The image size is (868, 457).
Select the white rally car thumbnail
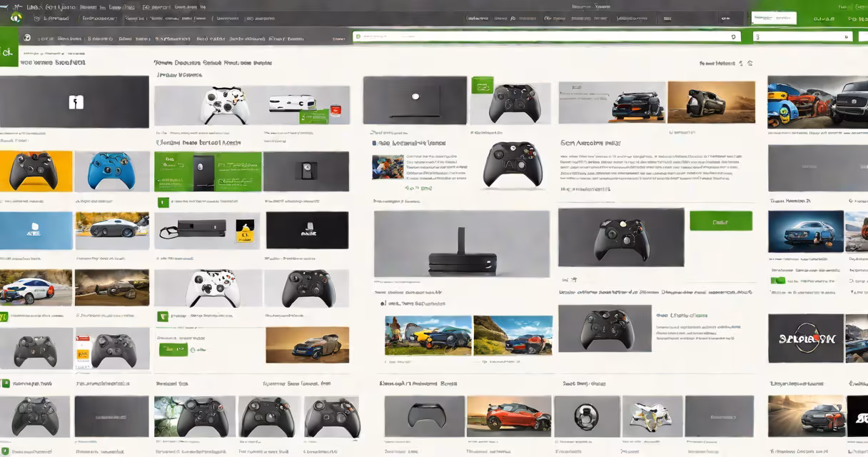(36, 288)
